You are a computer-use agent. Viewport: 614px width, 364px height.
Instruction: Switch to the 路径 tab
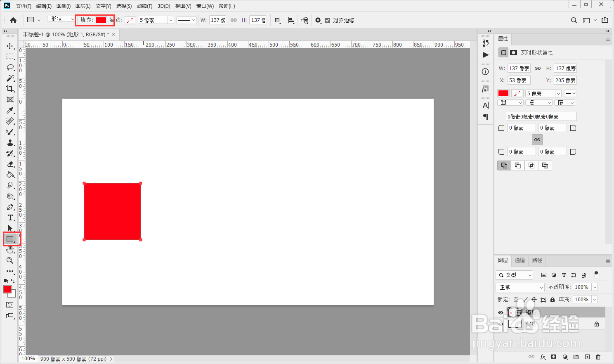pos(537,260)
